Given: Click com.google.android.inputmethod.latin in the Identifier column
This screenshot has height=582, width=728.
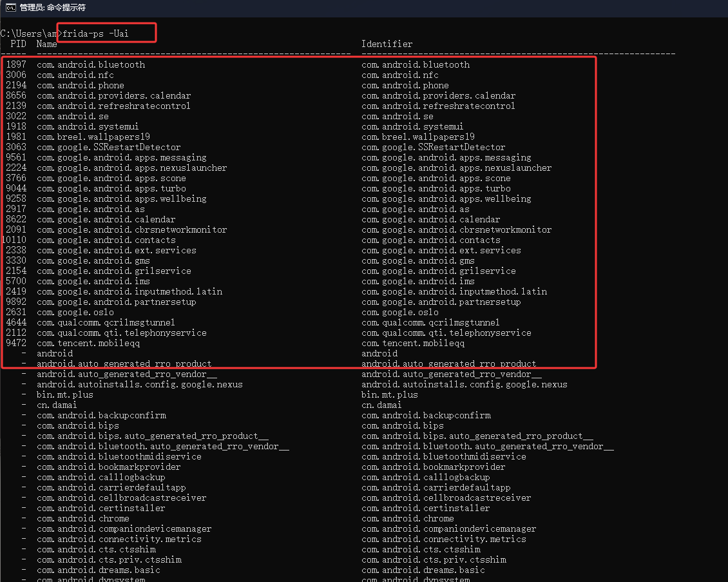Looking at the screenshot, I should 455,292.
